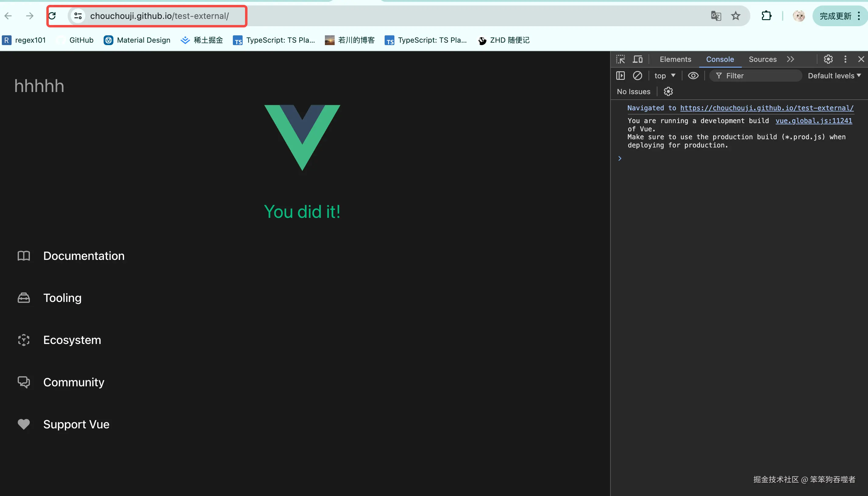Click the Support Vue heading

(76, 424)
